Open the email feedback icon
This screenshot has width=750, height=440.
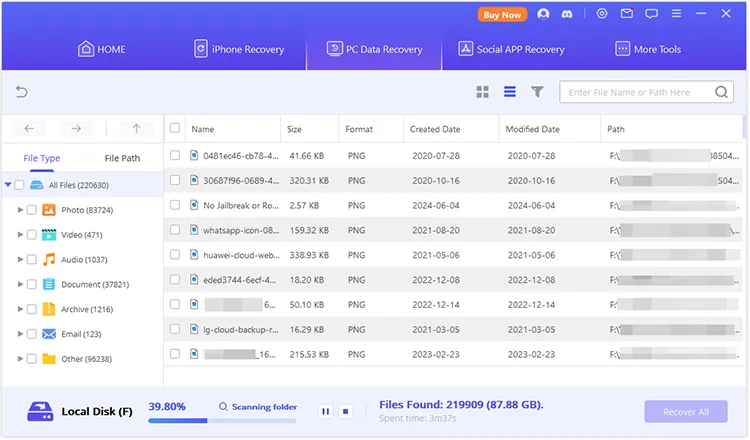(626, 15)
